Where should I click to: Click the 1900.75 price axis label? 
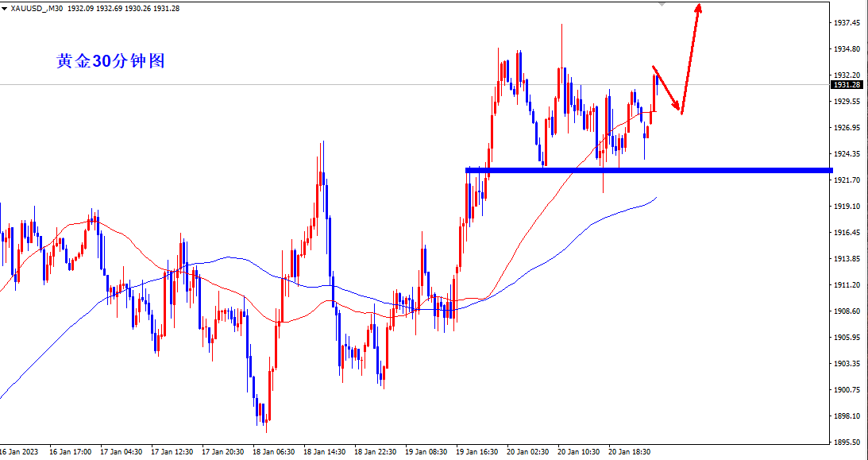[x=847, y=390]
